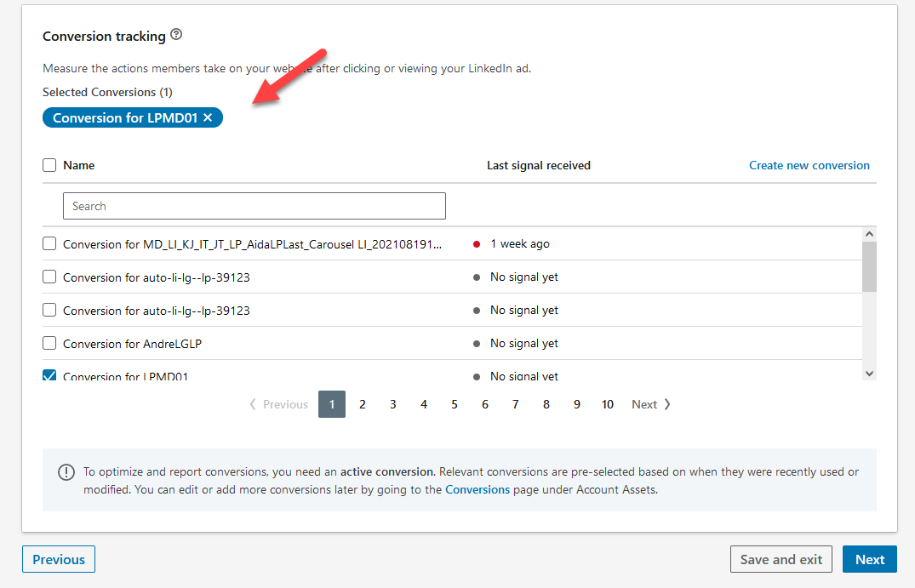The height and width of the screenshot is (588, 915).
Task: Remove the Conversion for LPMD01 chip
Action: point(208,117)
